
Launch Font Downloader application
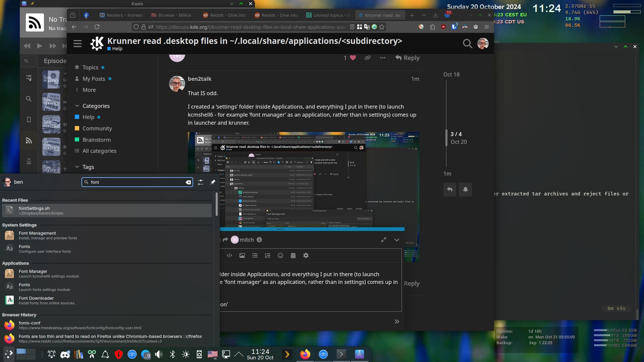[107, 300]
